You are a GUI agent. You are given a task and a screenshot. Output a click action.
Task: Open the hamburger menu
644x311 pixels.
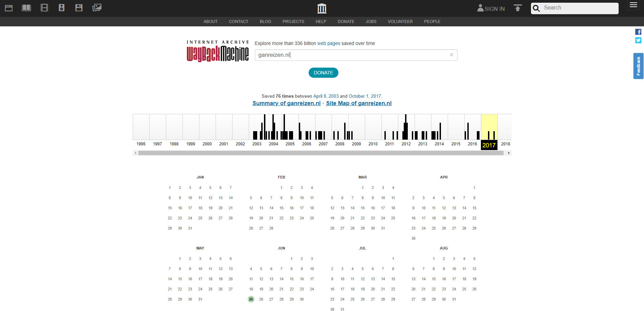click(634, 5)
